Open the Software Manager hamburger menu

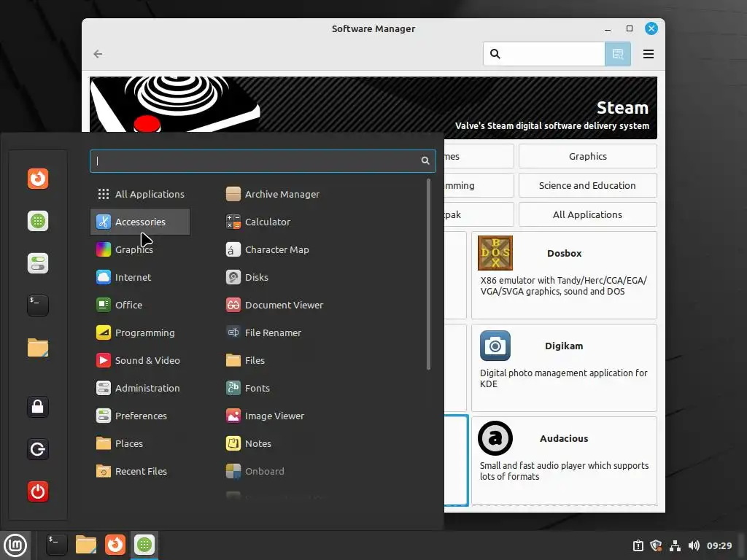coord(648,54)
